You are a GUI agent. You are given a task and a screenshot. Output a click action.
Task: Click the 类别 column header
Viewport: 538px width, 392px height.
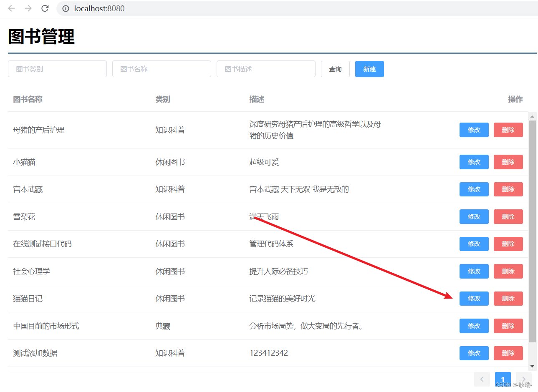coord(163,99)
